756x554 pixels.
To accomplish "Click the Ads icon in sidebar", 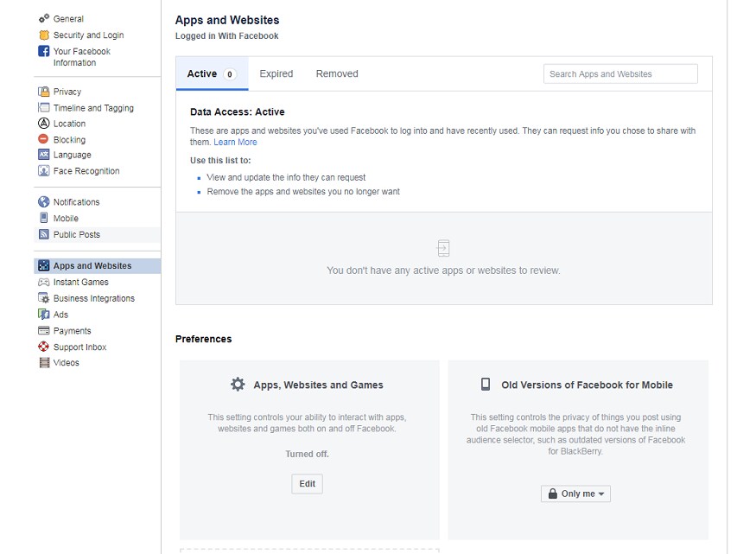I will pos(44,315).
